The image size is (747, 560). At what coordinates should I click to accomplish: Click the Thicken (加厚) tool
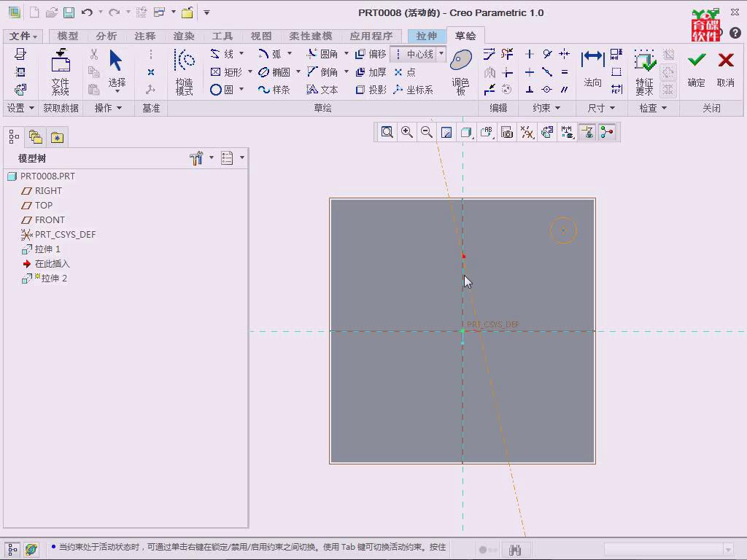coord(371,72)
